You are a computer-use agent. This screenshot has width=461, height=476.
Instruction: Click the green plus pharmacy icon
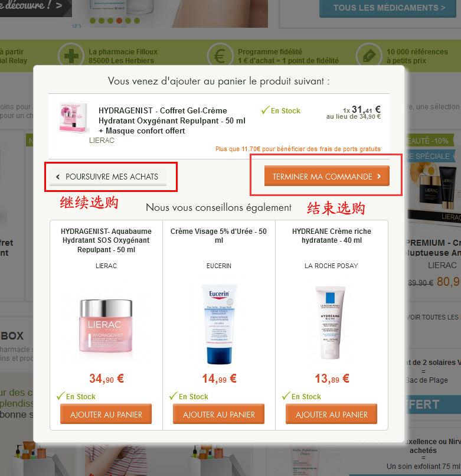pyautogui.click(x=71, y=56)
